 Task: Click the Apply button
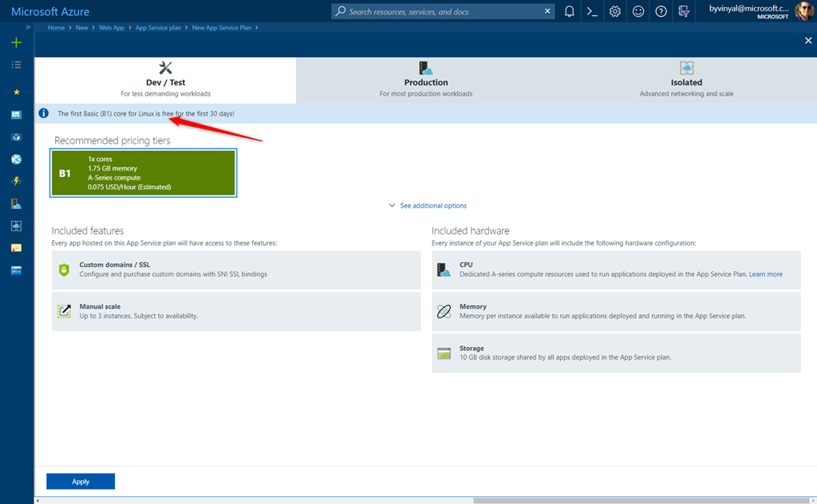(81, 482)
